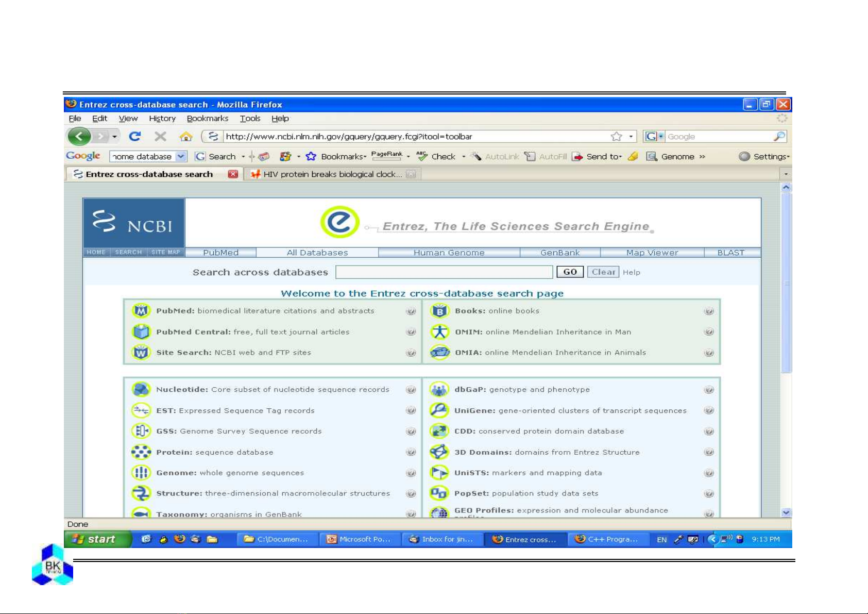The image size is (868, 614).
Task: Open the GenBank navigation link
Action: pos(560,253)
